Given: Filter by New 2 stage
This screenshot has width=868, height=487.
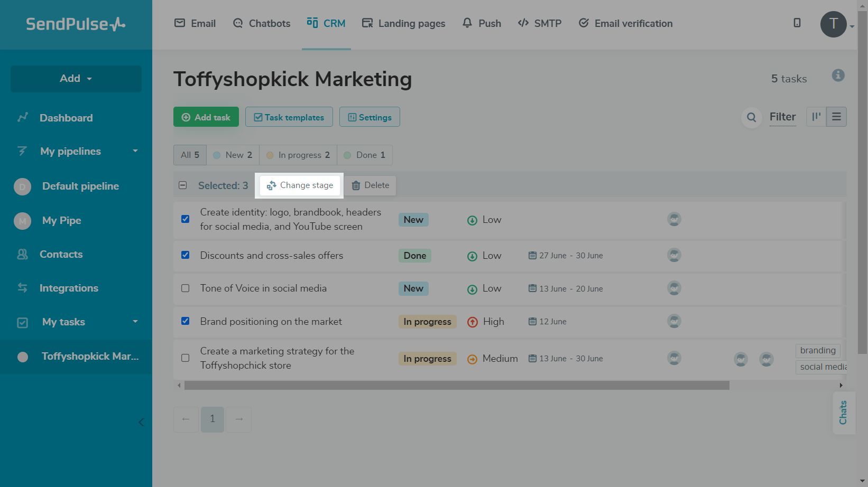Looking at the screenshot, I should point(233,155).
